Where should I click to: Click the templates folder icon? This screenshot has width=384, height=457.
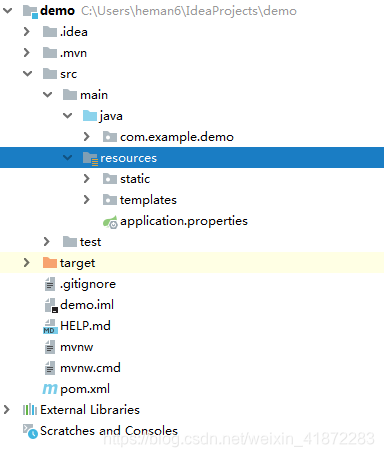(x=110, y=200)
